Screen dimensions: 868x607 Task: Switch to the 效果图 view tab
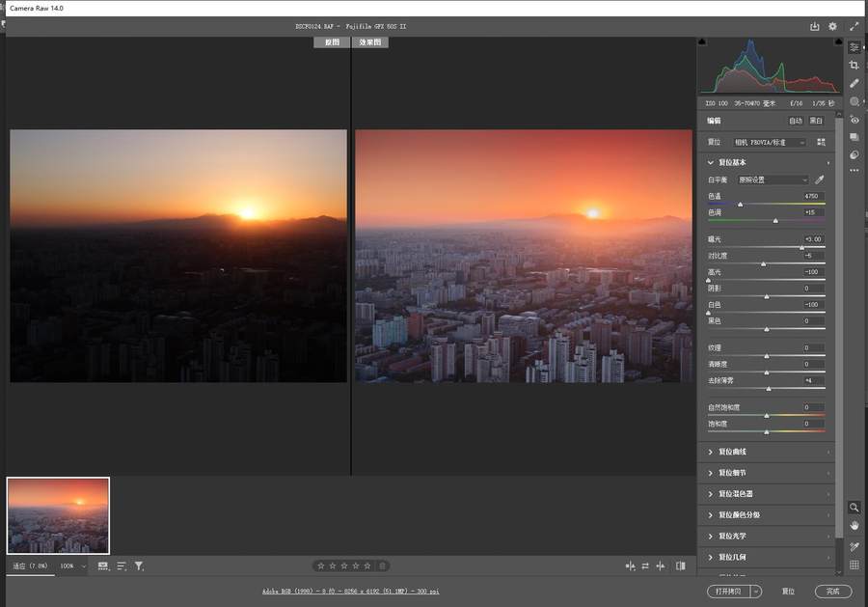point(369,42)
